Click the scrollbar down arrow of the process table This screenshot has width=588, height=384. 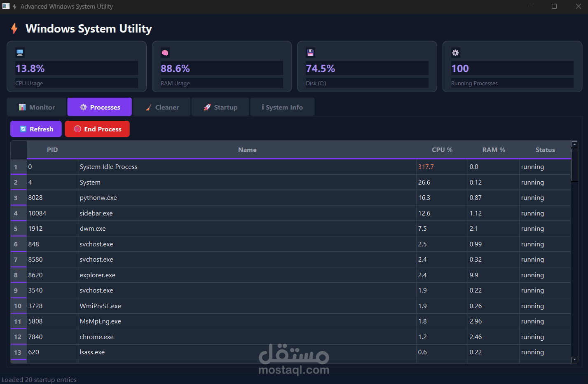tap(575, 360)
